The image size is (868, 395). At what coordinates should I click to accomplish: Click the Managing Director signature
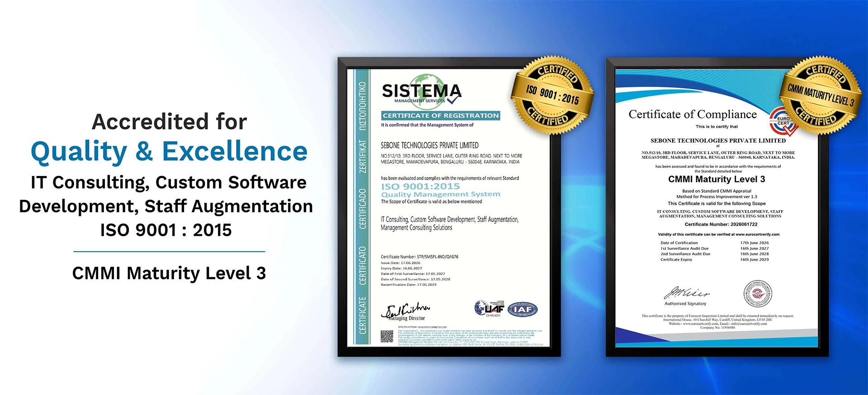point(406,311)
